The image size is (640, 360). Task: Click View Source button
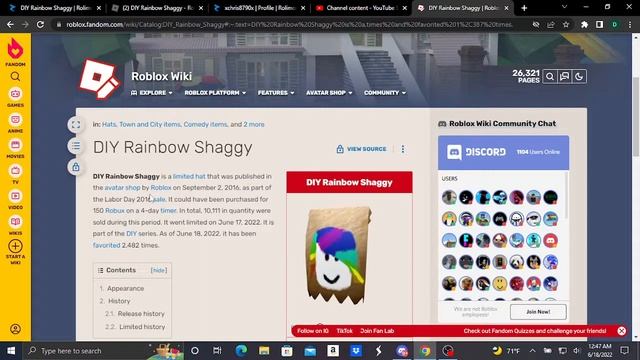coord(362,149)
